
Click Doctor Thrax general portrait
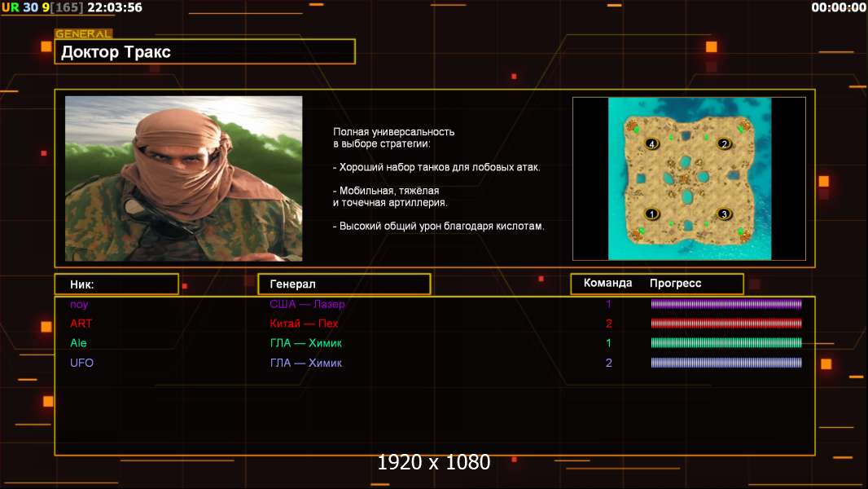point(184,178)
